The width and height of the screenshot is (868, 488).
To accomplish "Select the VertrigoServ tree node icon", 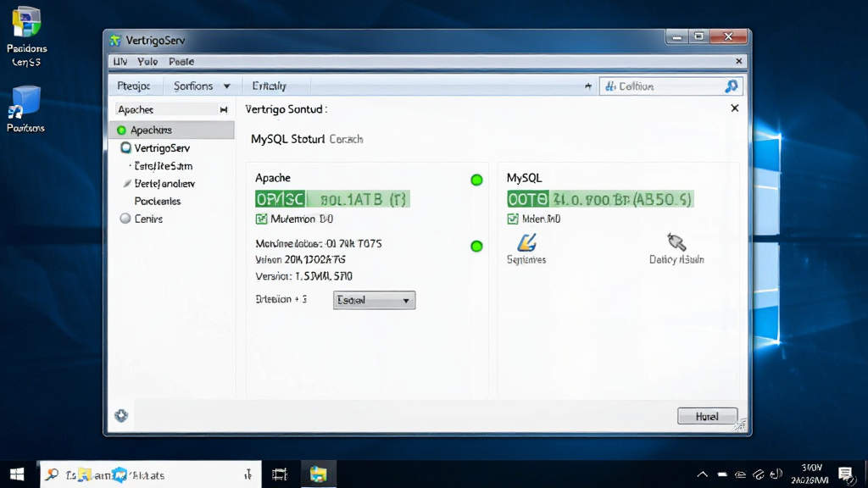I will click(125, 147).
